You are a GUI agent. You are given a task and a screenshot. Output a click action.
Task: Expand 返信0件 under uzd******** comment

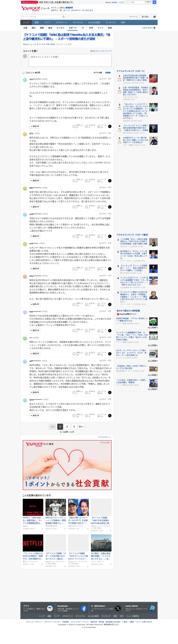tap(35, 236)
